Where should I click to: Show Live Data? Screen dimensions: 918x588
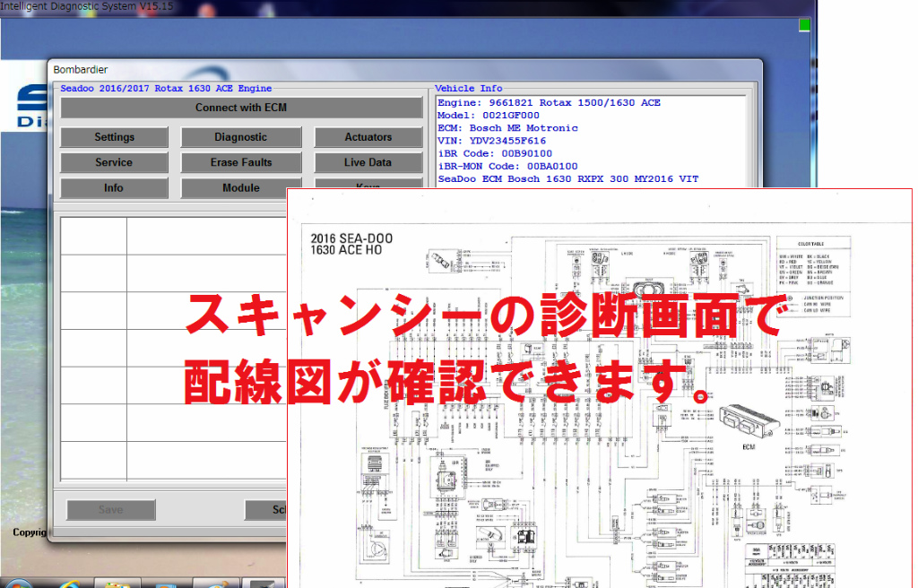[x=368, y=162]
